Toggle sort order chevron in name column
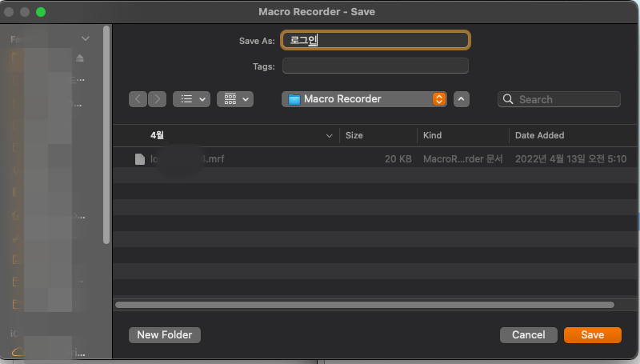Screen dimensions: 640x364 [329, 135]
